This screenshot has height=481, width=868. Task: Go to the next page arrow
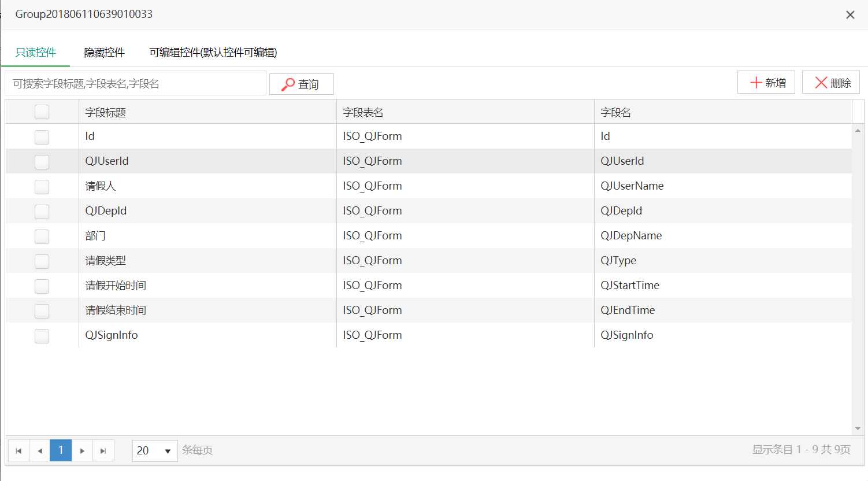point(82,450)
